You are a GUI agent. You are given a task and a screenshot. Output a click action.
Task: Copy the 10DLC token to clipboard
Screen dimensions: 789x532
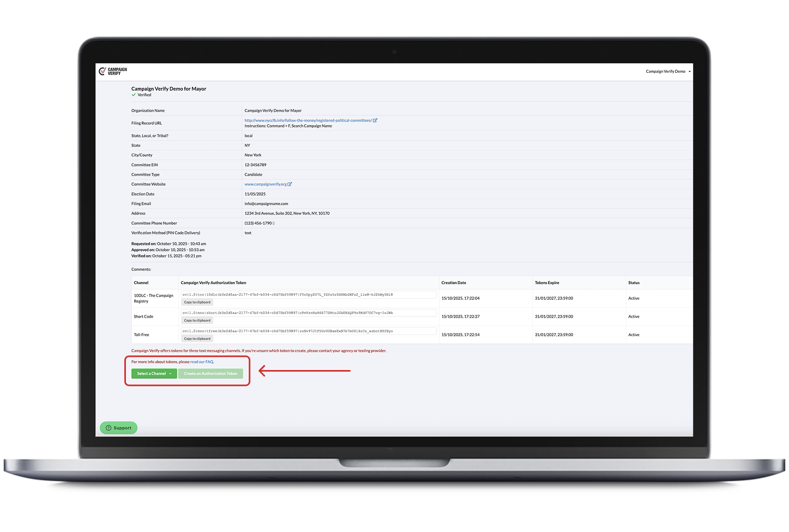pyautogui.click(x=197, y=302)
